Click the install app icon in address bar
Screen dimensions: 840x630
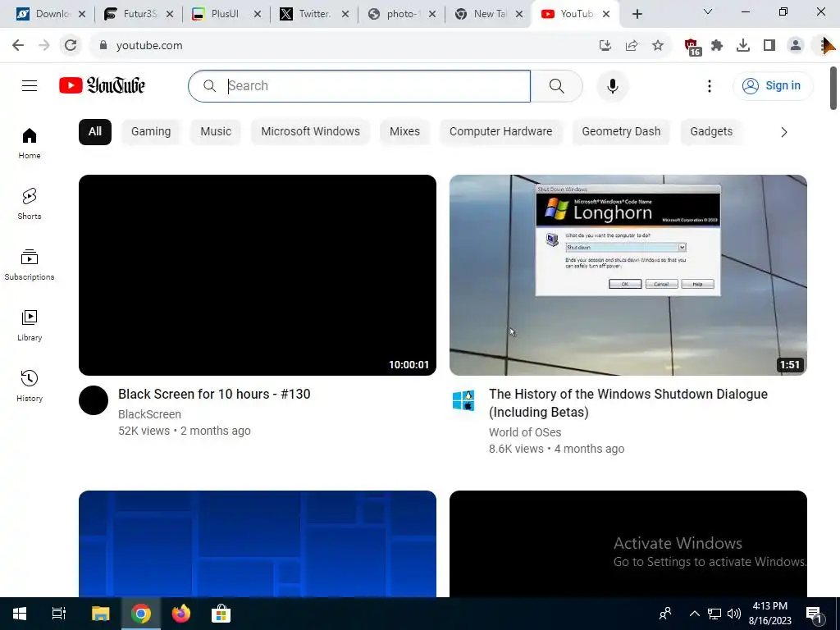click(x=605, y=46)
